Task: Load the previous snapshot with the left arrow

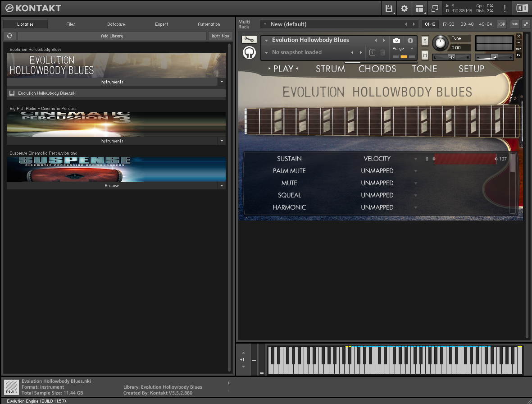Action: tap(352, 52)
